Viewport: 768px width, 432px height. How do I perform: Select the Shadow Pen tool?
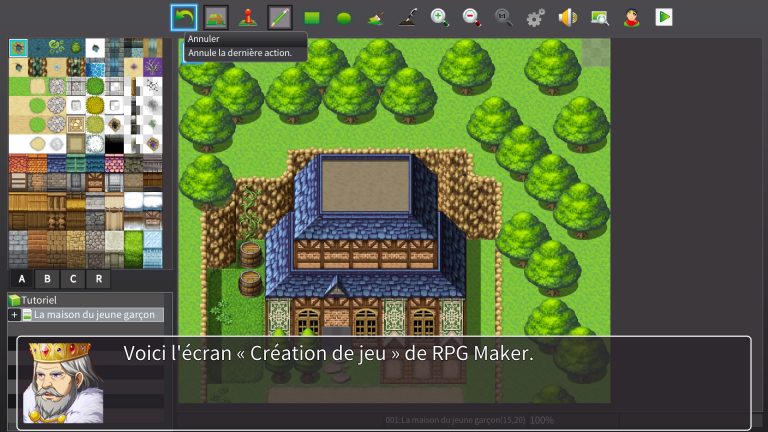click(408, 18)
